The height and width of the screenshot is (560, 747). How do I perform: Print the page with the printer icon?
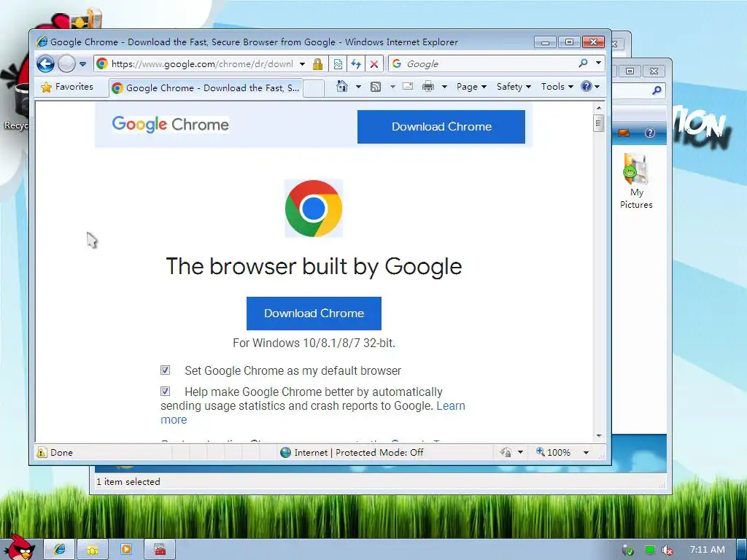[x=428, y=87]
